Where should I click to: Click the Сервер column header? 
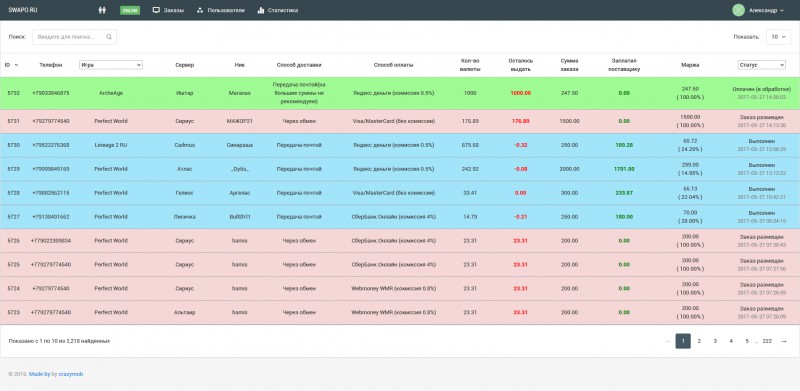[184, 65]
